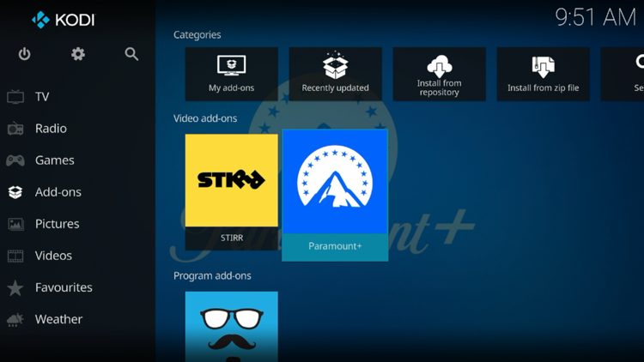Image resolution: width=644 pixels, height=362 pixels.
Task: Click the 9:51 AM clock
Action: pos(596,17)
